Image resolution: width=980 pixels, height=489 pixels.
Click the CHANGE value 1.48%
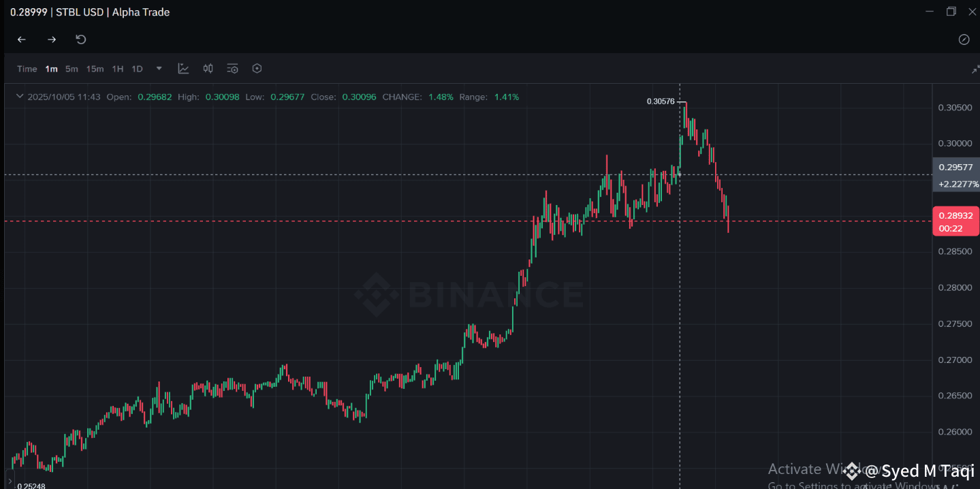pyautogui.click(x=441, y=97)
